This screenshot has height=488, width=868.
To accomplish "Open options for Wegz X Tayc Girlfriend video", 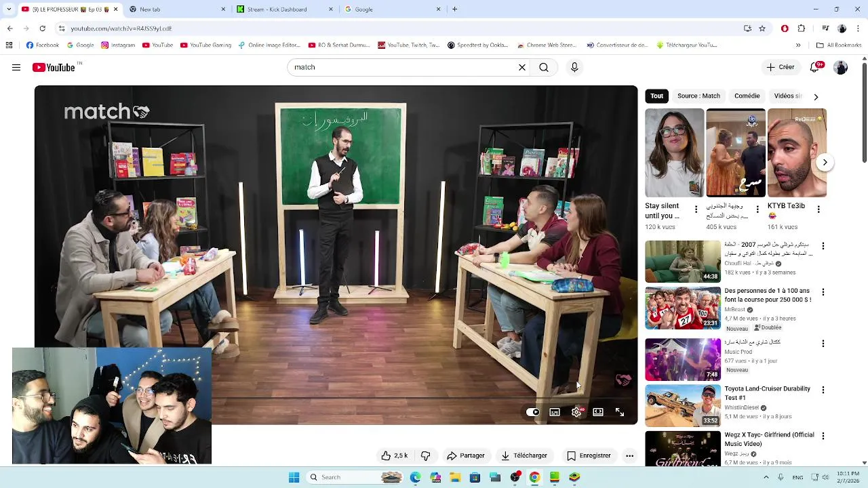I will pos(823,436).
